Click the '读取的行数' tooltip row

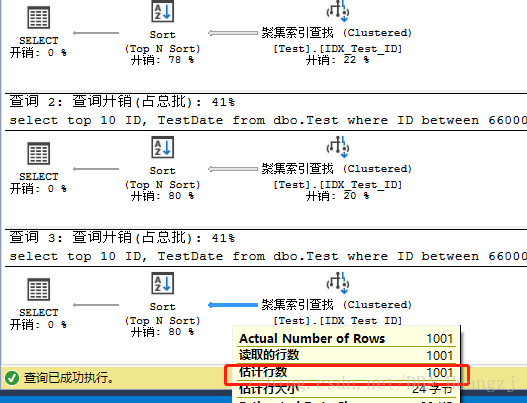(346, 355)
